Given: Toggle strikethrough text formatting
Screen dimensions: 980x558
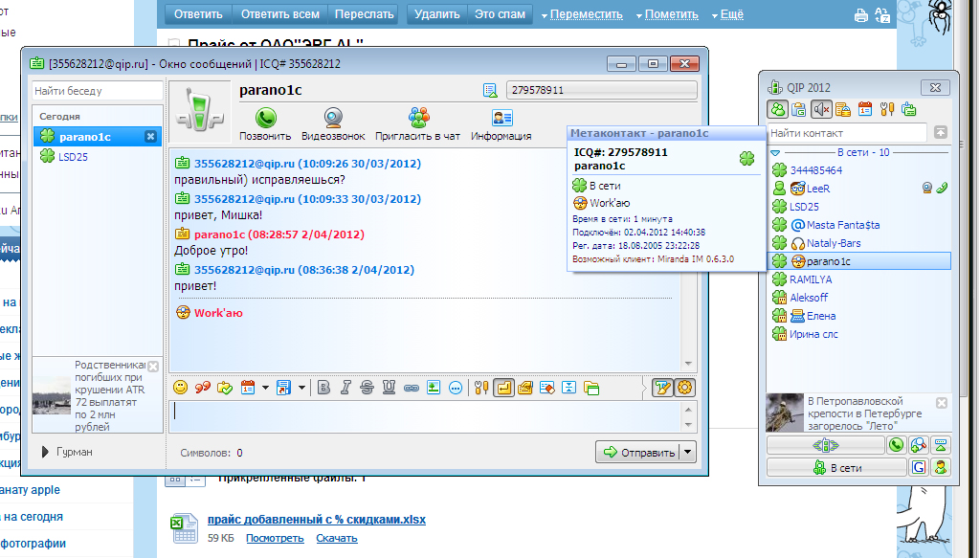Looking at the screenshot, I should point(367,388).
